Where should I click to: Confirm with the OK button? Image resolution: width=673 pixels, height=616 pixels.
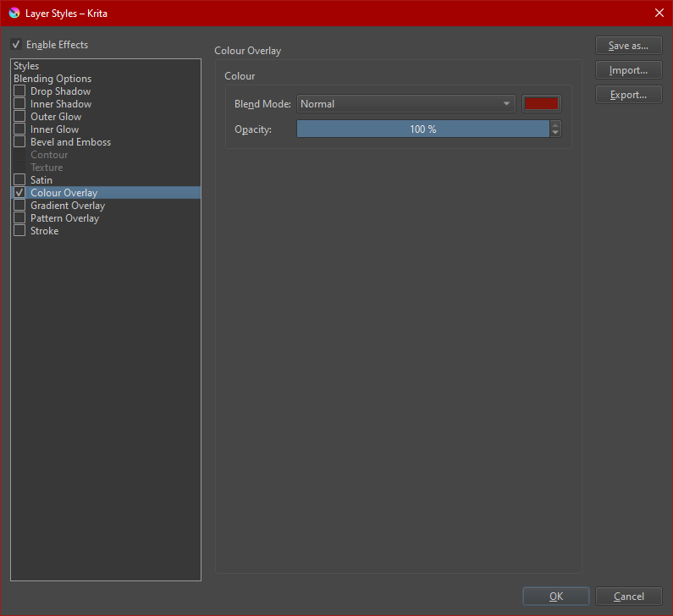[x=555, y=597]
